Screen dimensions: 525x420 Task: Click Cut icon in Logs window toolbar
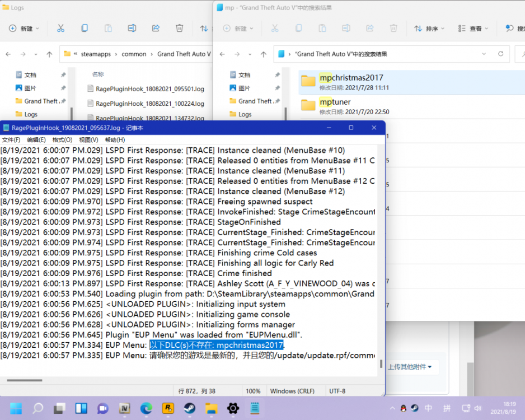[60, 29]
